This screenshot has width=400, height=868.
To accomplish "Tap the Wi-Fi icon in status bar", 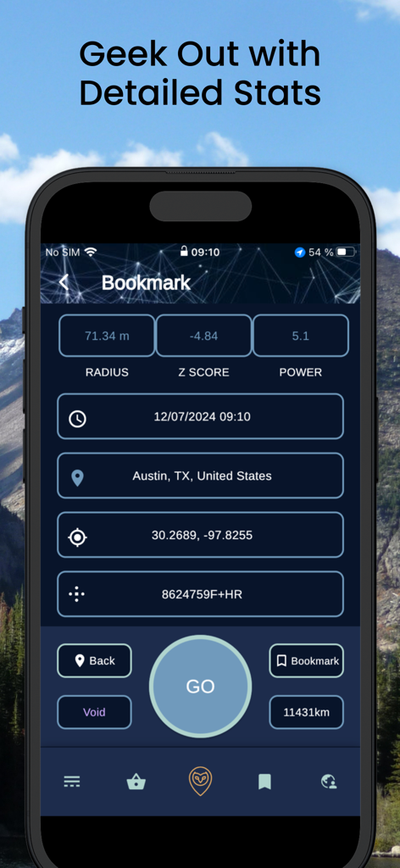I will coord(91,252).
